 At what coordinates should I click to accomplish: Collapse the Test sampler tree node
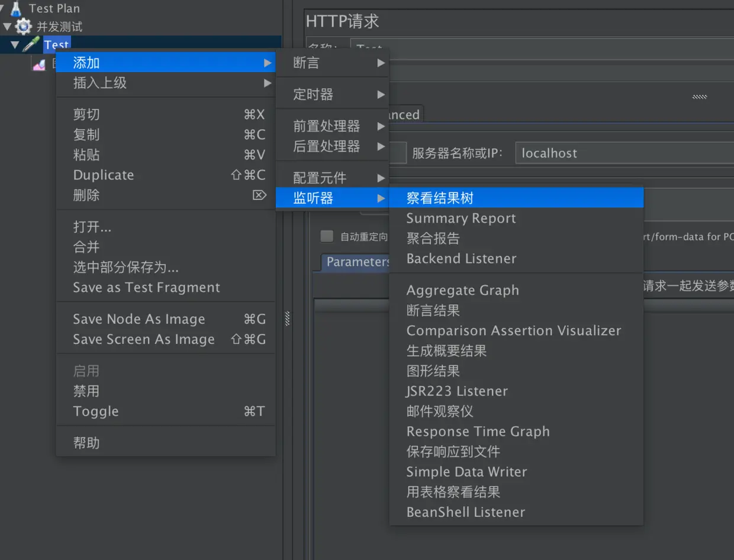tap(15, 45)
